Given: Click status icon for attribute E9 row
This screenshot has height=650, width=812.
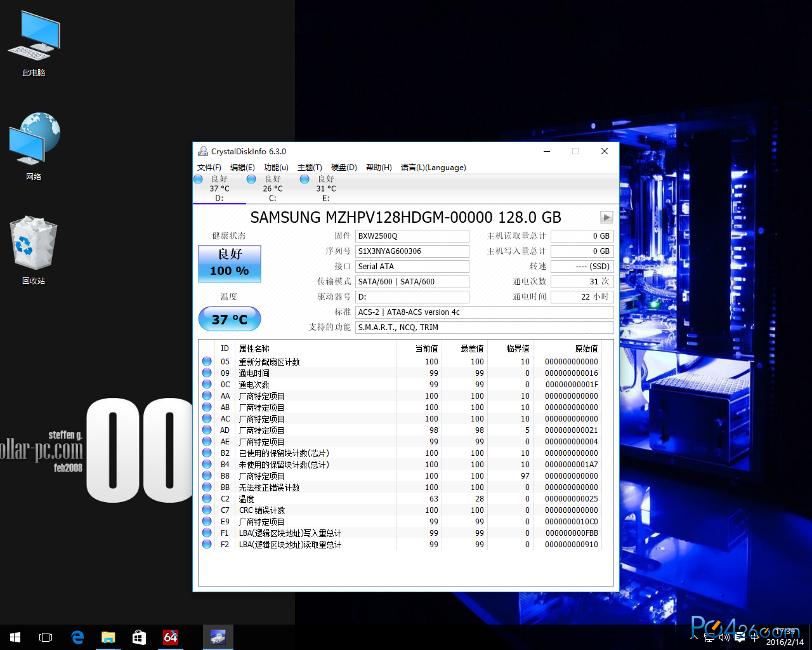Looking at the screenshot, I should tap(207, 521).
